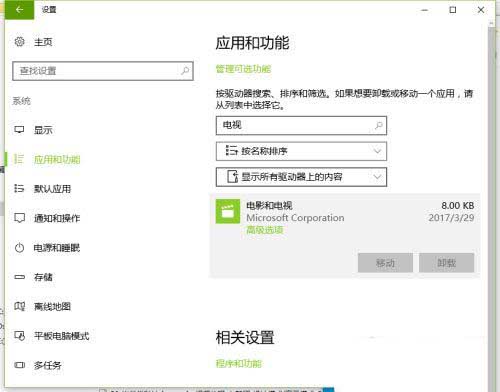
Task: Click the Apps and features list icon
Action: [19, 159]
